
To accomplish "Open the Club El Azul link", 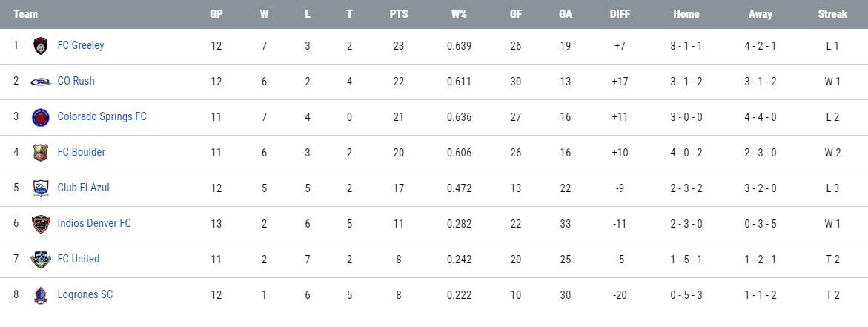I will point(84,188).
